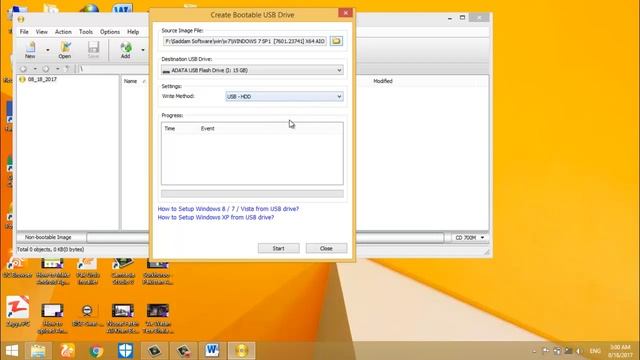Image resolution: width=640 pixels, height=360 pixels.
Task: Open the File menu
Action: point(24,32)
